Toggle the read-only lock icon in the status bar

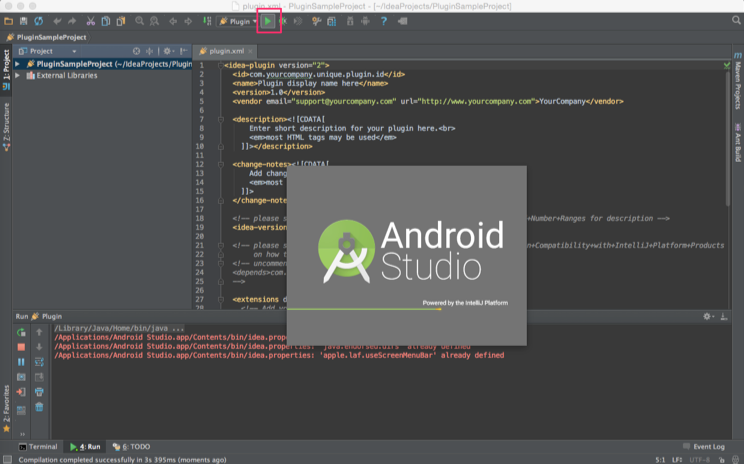pyautogui.click(x=721, y=460)
